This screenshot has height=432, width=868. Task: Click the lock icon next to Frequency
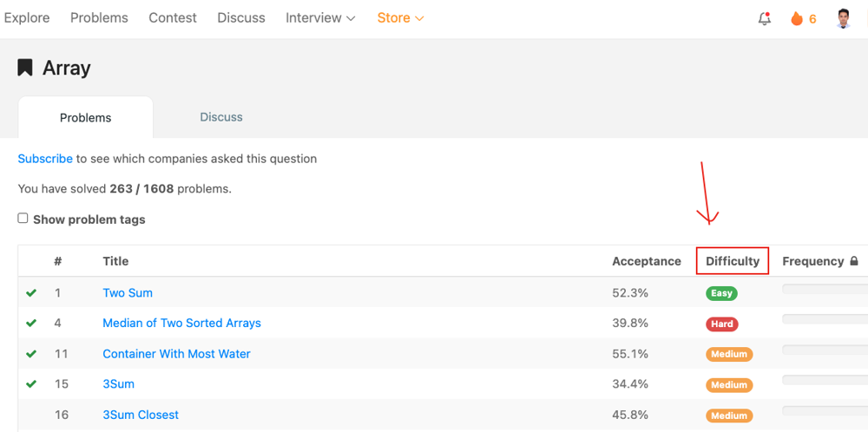[x=854, y=261]
